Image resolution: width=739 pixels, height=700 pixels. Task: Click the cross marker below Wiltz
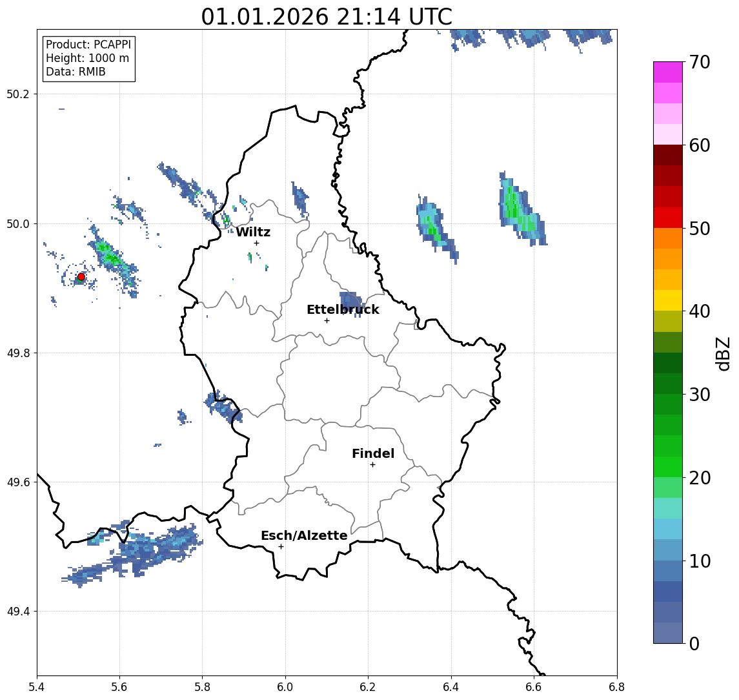256,243
